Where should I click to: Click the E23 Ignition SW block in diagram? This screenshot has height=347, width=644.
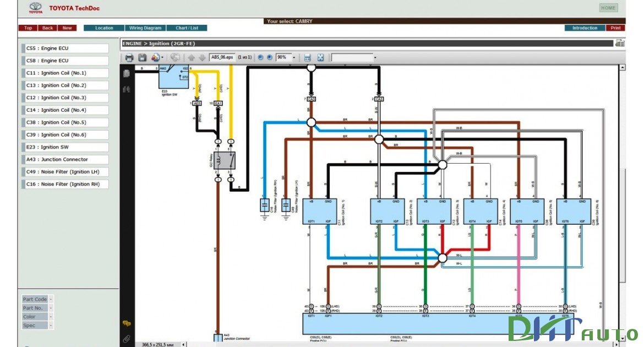click(x=174, y=77)
